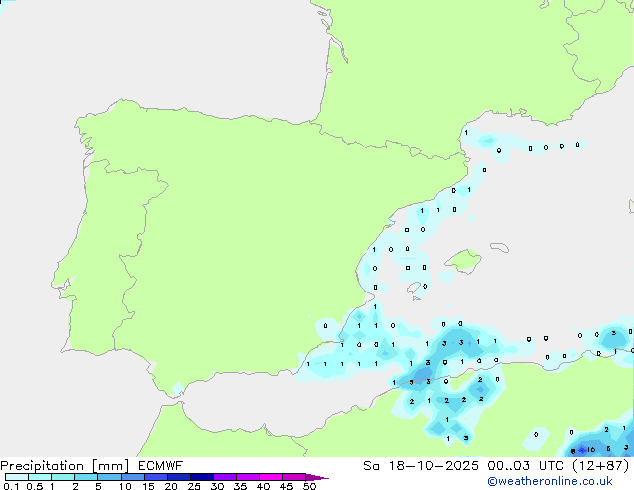Click the legend arrow tip above 50

coord(317,477)
